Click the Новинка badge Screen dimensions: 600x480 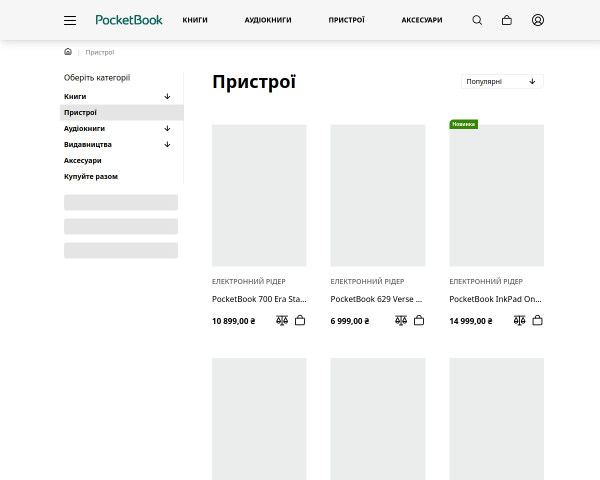coord(463,124)
